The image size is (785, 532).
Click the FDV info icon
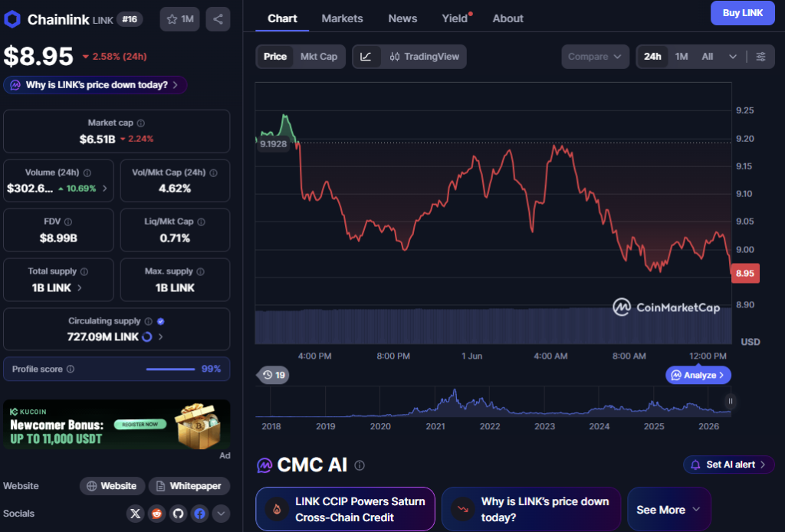click(x=68, y=222)
